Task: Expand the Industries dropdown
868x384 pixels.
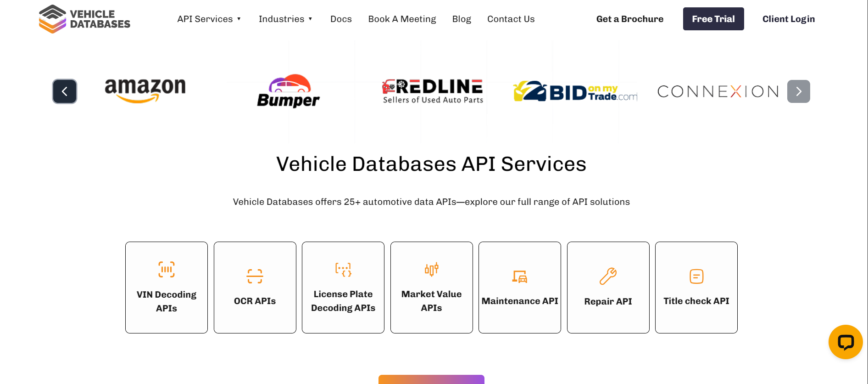Action: pos(285,19)
